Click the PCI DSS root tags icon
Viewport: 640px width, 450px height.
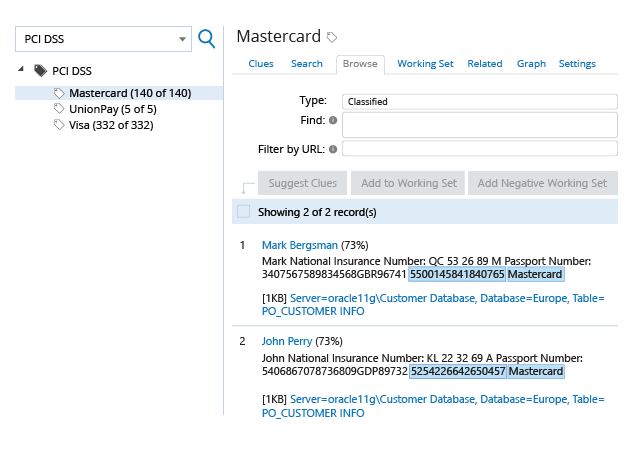tap(40, 71)
